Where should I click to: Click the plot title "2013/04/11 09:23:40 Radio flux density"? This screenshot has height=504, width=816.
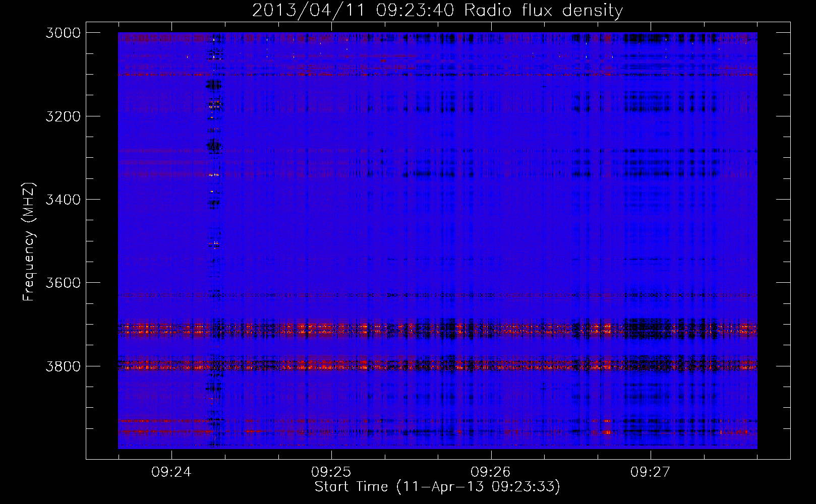pyautogui.click(x=437, y=10)
